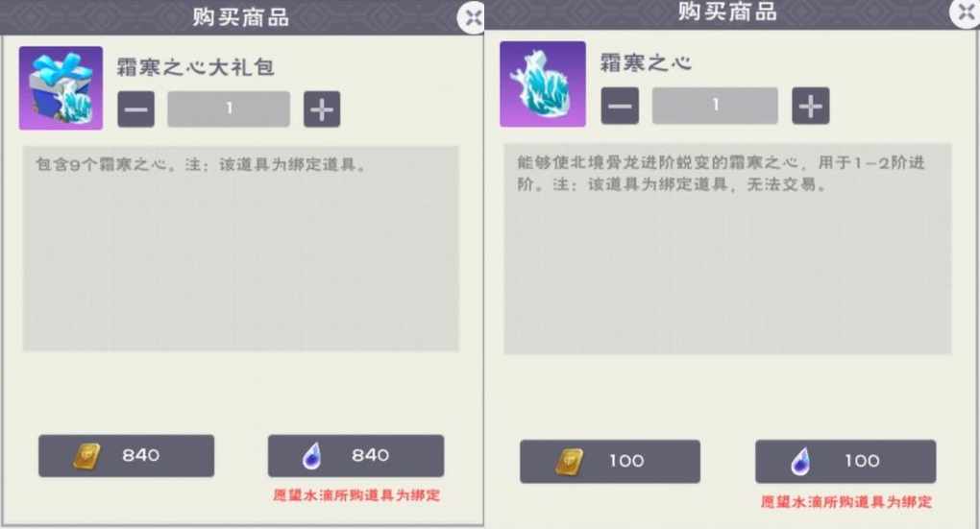Screen dimensions: 980x529
Task: Click the gift pack description text box
Action: pyautogui.click(x=240, y=249)
